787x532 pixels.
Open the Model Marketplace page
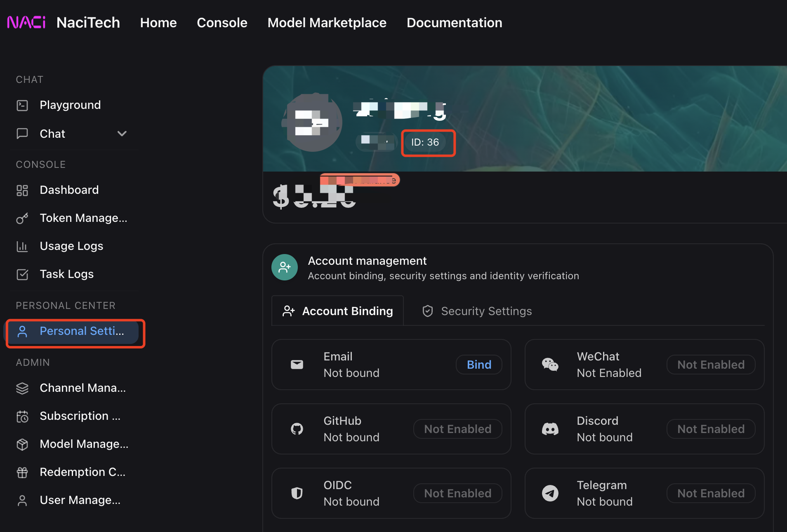pos(327,23)
